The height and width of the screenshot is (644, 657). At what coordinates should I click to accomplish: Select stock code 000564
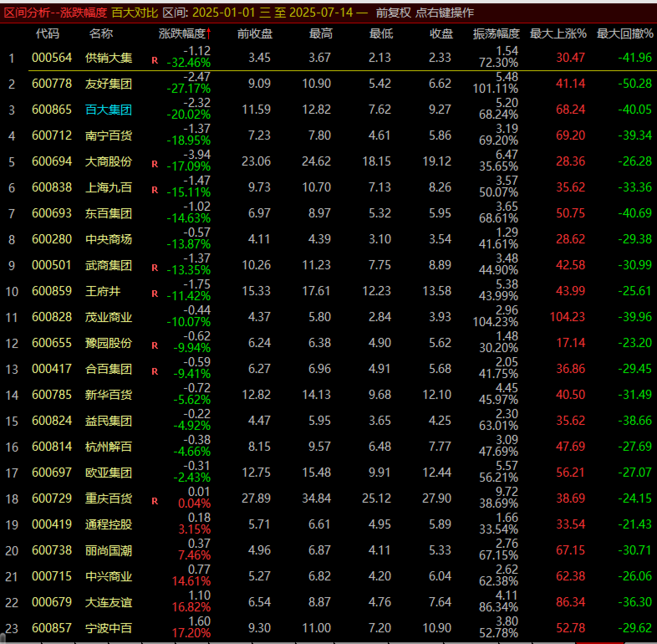(52, 58)
